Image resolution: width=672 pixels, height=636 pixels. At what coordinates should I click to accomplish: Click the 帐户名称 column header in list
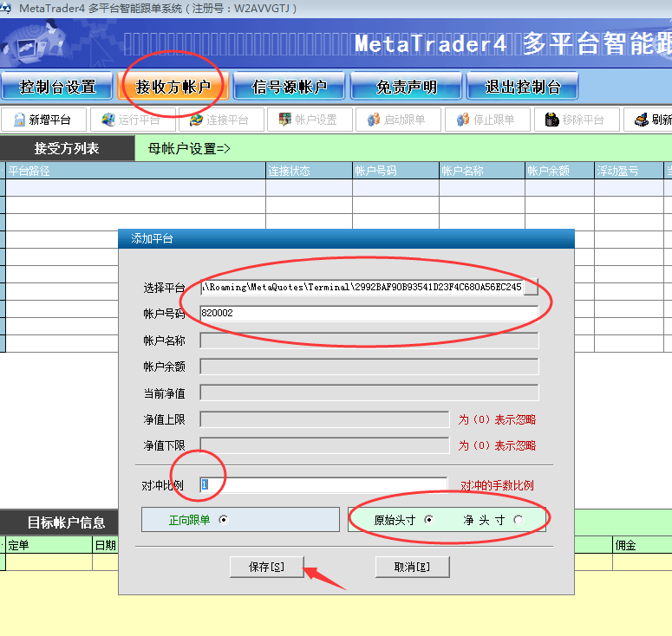(x=482, y=171)
